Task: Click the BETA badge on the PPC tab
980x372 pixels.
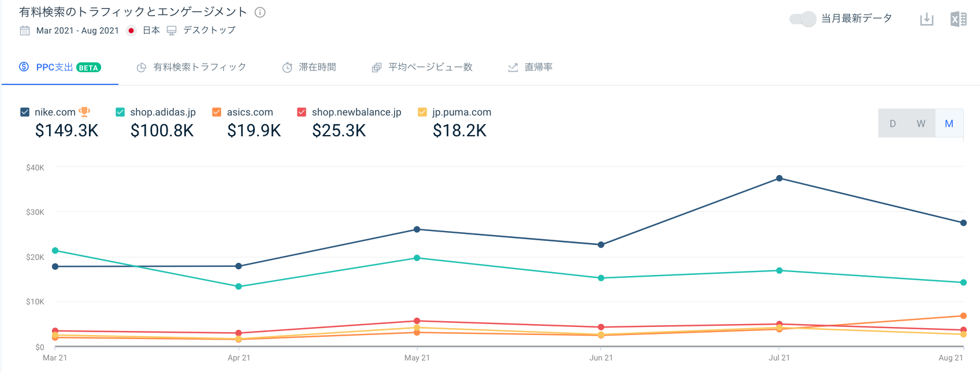Action: click(88, 68)
